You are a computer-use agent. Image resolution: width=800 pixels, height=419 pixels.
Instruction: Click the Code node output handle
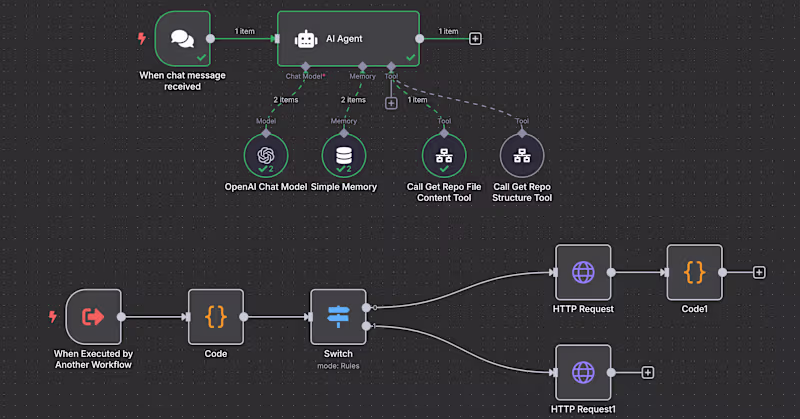(244, 317)
